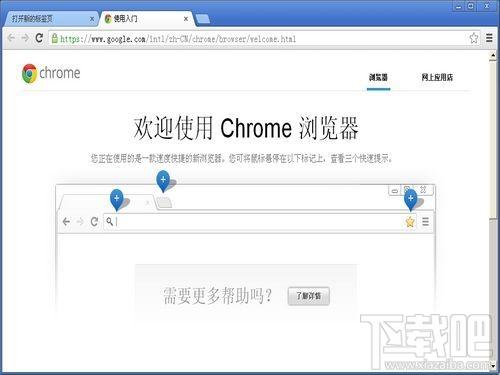Click the browser back arrow
The image size is (500, 375).
pos(11,38)
